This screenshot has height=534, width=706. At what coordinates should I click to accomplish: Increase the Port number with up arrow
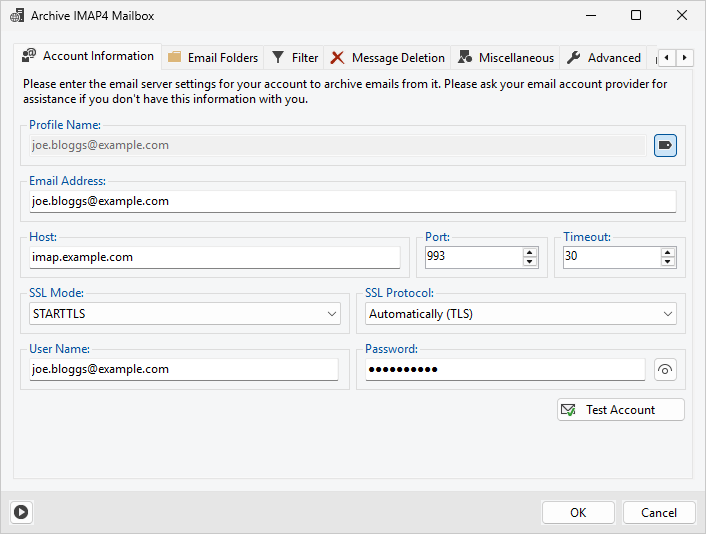coord(530,252)
